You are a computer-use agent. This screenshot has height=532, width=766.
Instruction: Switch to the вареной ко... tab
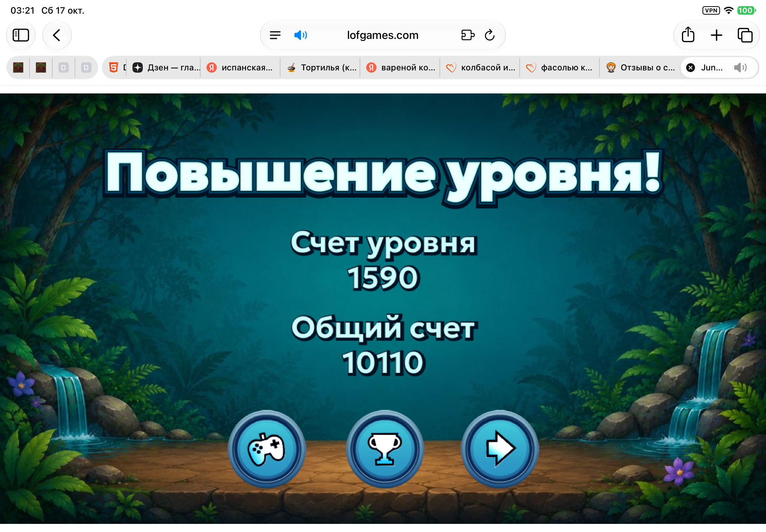click(x=400, y=68)
